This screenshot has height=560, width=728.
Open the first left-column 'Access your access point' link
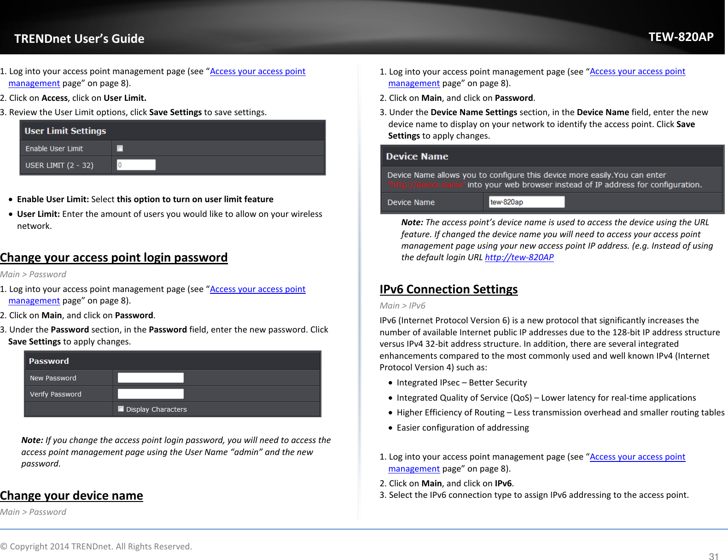click(257, 71)
